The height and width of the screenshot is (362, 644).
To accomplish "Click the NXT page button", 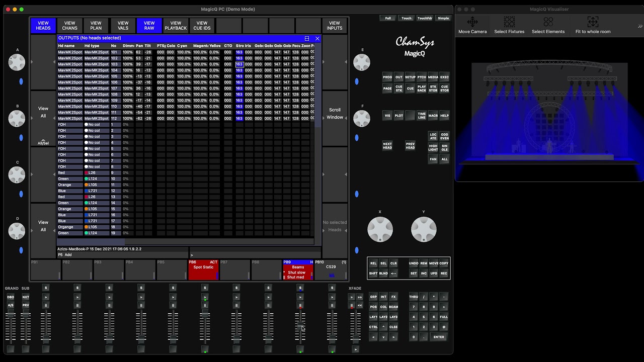I will 26,297.
